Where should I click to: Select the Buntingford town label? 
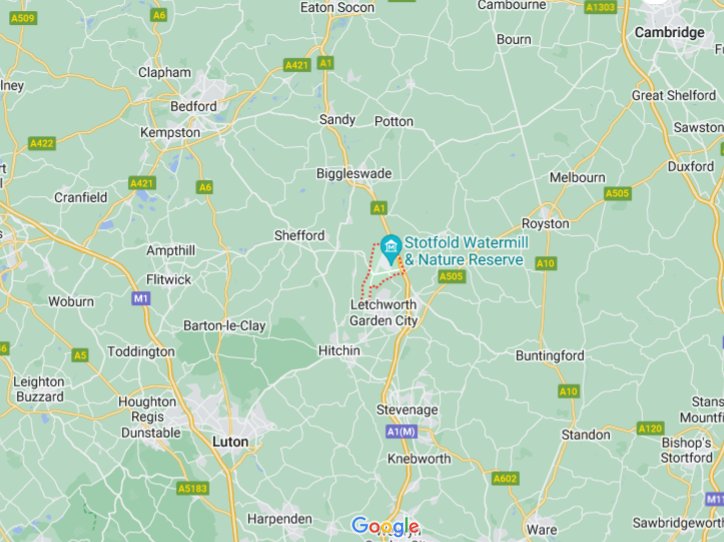click(550, 356)
